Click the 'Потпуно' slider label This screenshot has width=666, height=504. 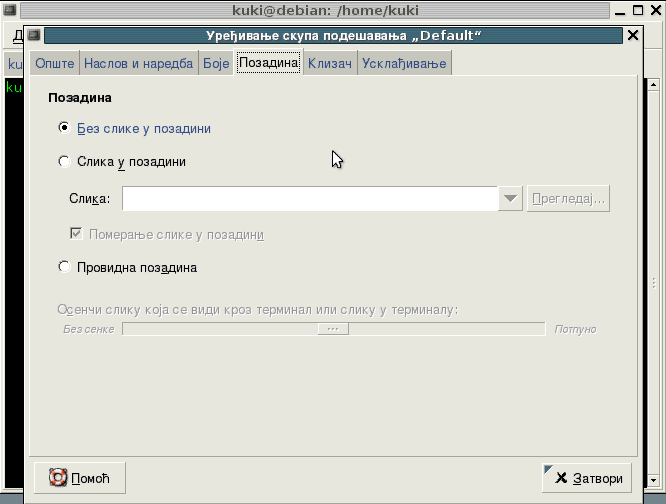(x=575, y=329)
